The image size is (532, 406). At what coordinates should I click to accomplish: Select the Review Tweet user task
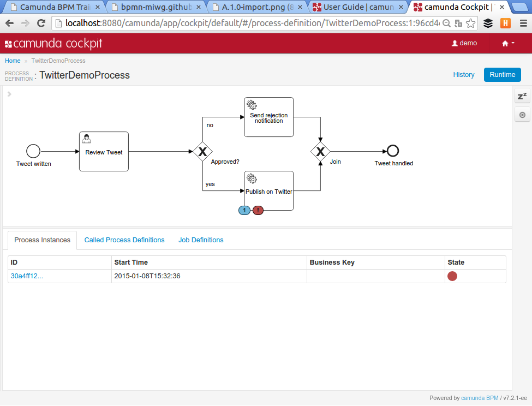(x=104, y=151)
